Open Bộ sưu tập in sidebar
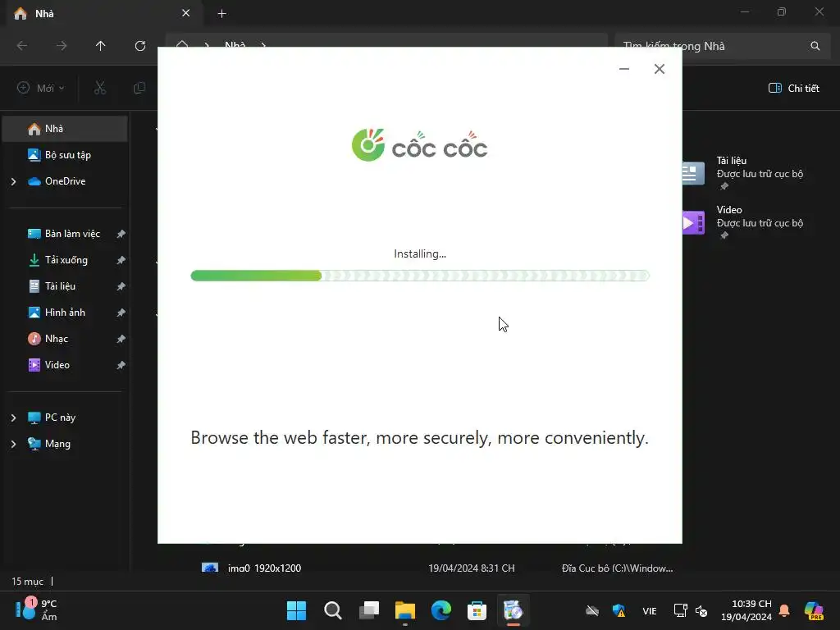This screenshot has width=840, height=630. point(65,155)
